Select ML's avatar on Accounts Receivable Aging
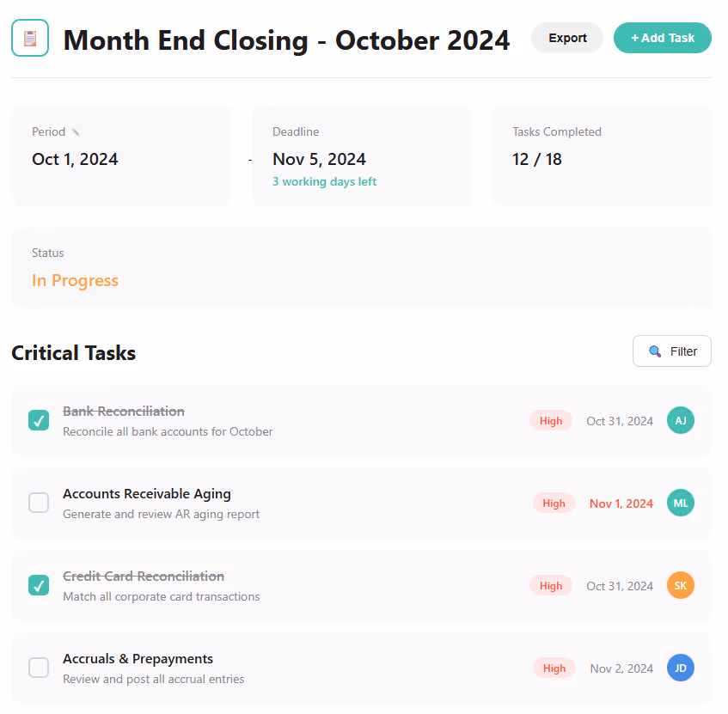The image size is (728, 714). click(680, 503)
